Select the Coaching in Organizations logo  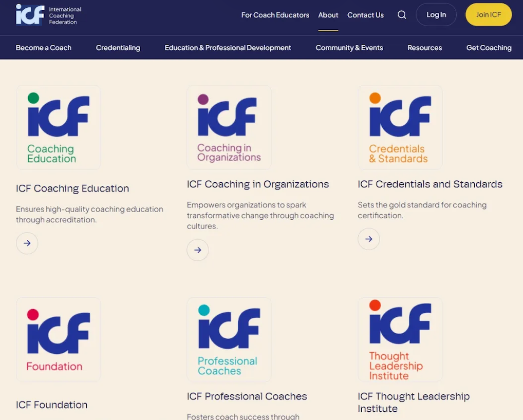pyautogui.click(x=229, y=127)
